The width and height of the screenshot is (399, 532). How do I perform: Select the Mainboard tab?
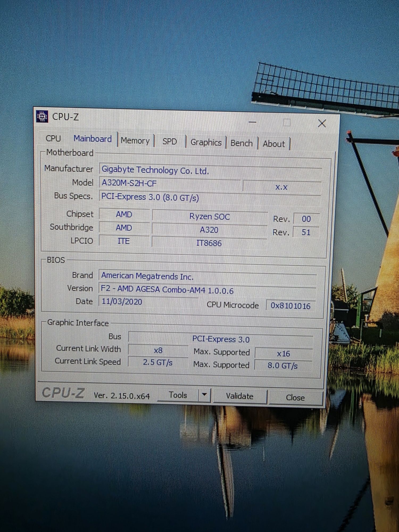pyautogui.click(x=93, y=139)
